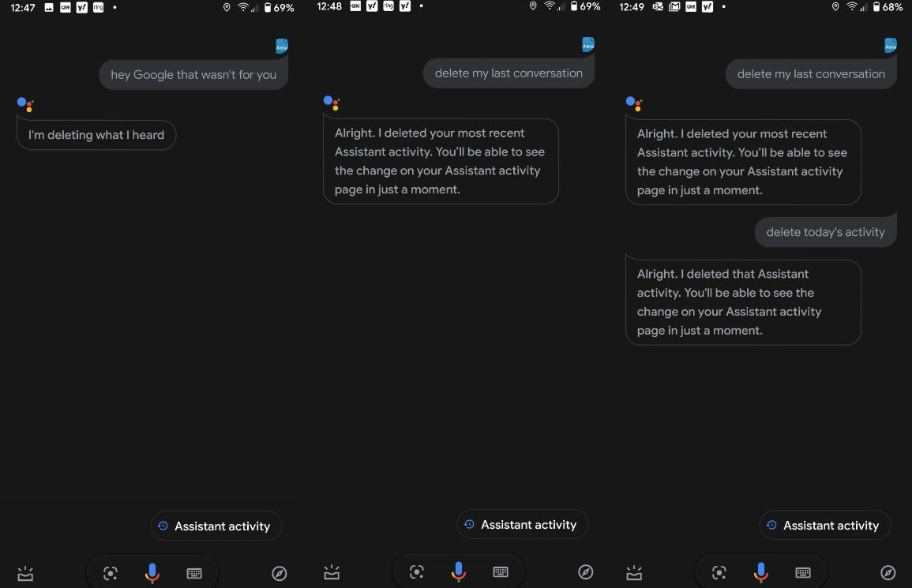This screenshot has height=588, width=912.
Task: Tap the profile avatar in the 12:49 screen
Action: [x=891, y=45]
